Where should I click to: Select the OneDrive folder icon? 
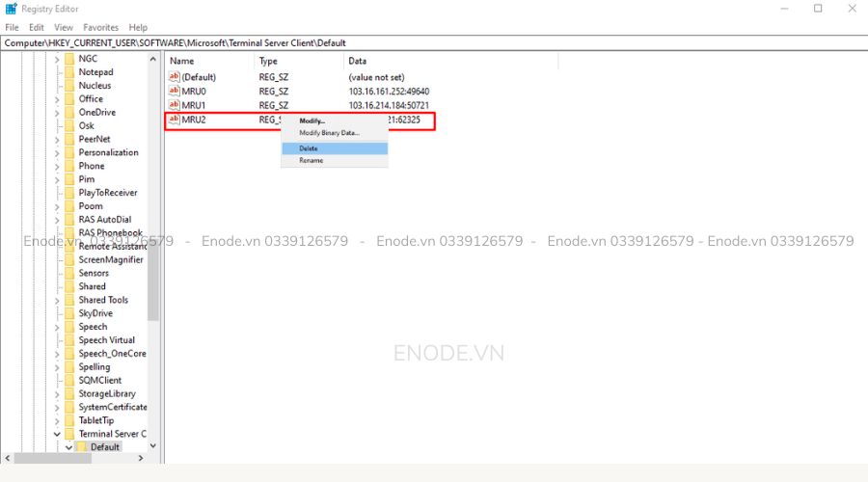click(69, 112)
